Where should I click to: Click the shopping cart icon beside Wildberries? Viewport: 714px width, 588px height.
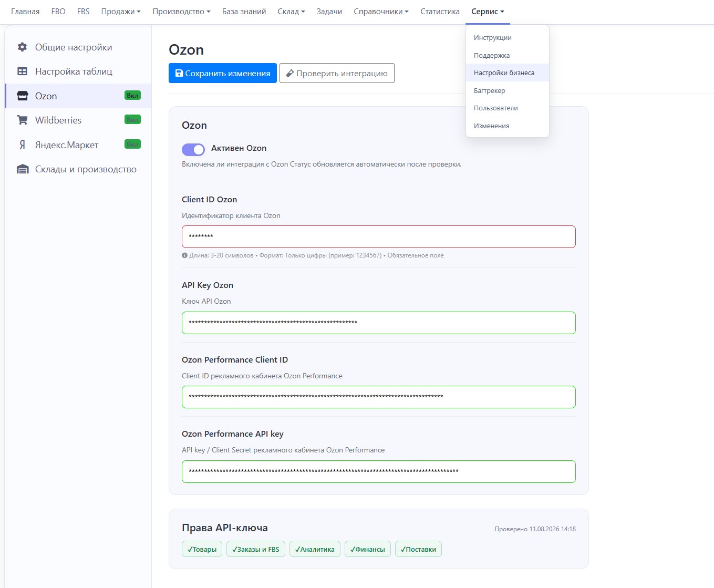point(22,120)
